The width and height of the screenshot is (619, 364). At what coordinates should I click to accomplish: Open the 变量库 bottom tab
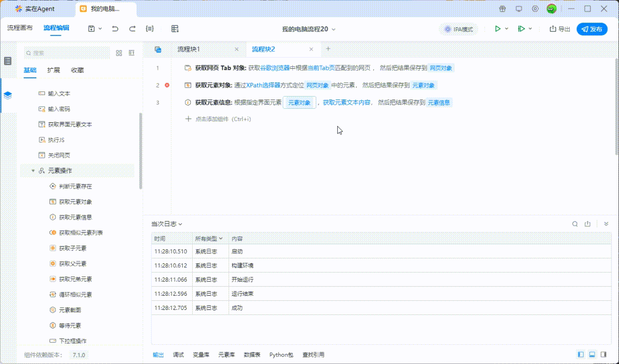point(201,355)
